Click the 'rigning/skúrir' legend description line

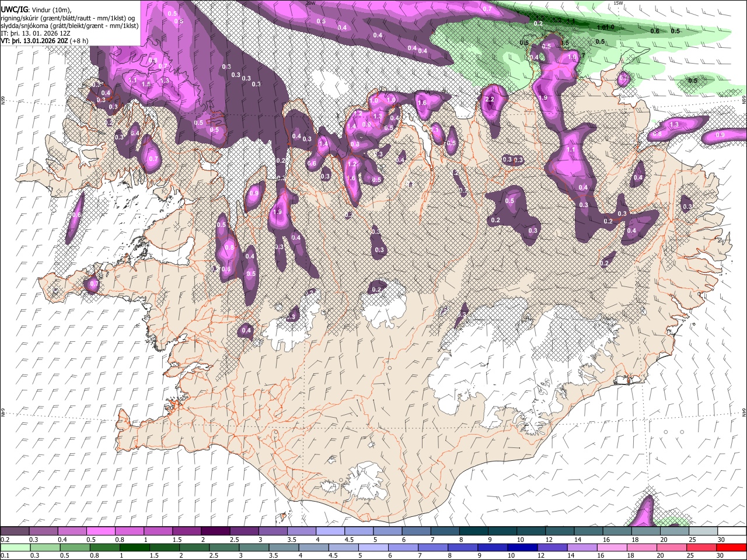[x=68, y=17]
